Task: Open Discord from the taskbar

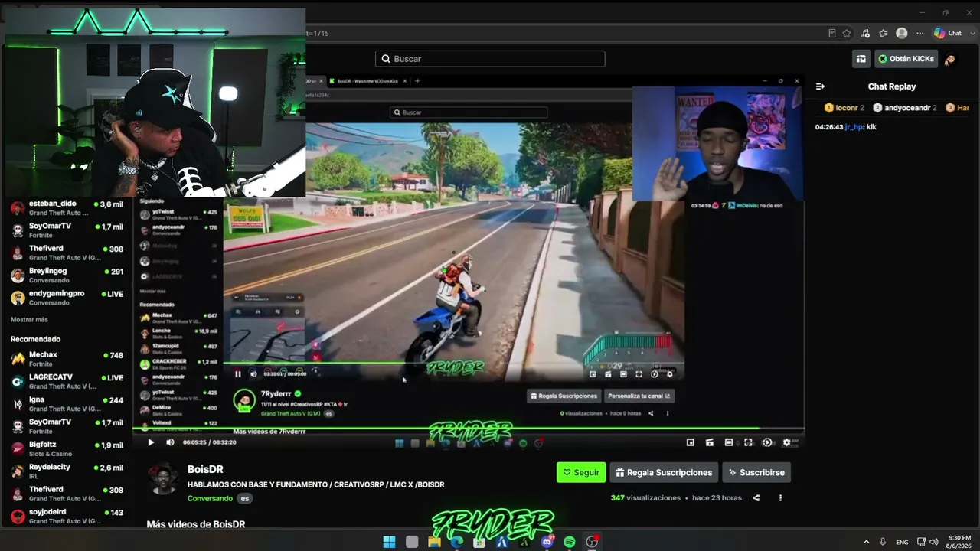Action: (x=547, y=542)
